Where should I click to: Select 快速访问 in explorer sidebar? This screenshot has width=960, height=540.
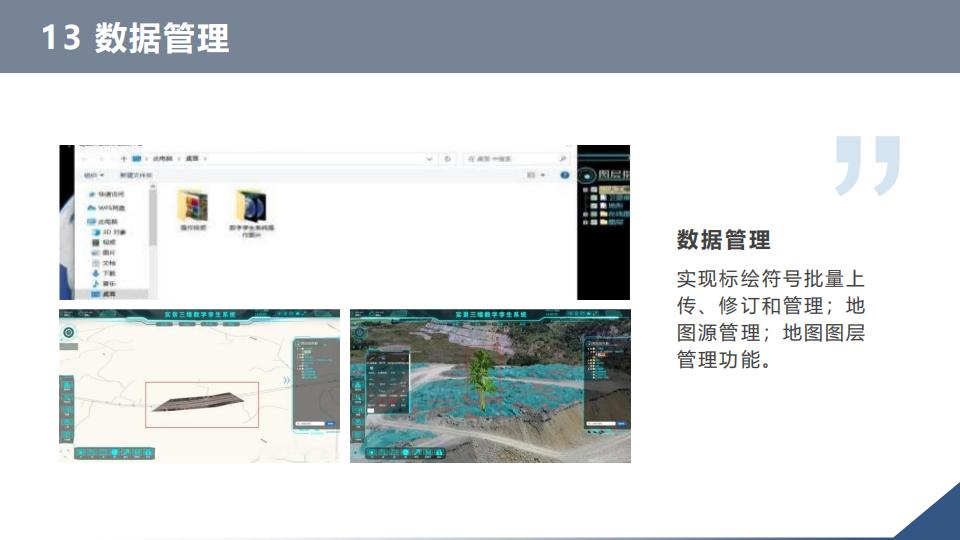[107, 194]
